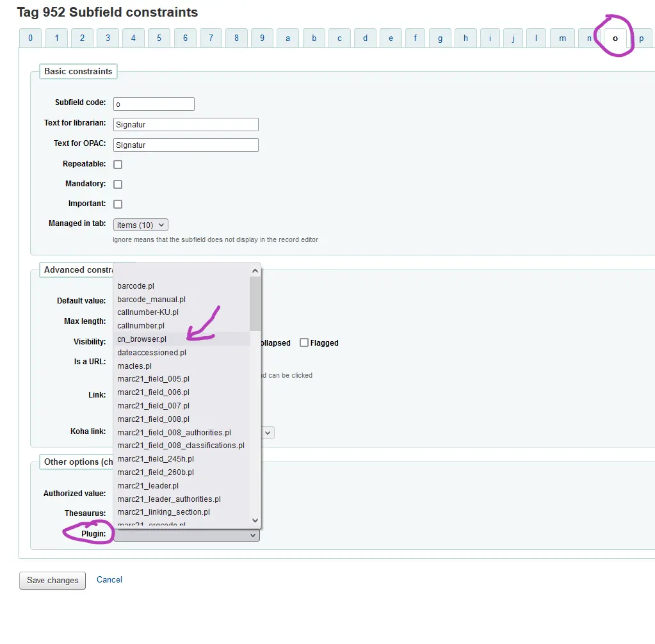Save changes to the subfield
This screenshot has width=655, height=644.
coord(53,580)
